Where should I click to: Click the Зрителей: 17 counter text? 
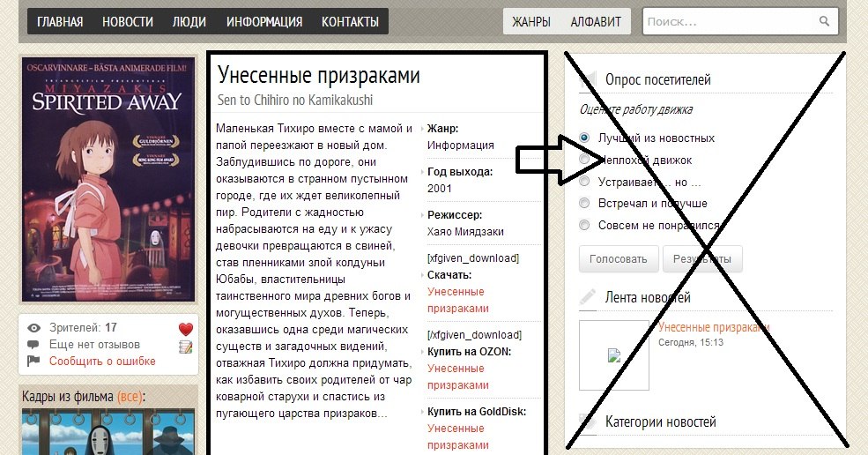pos(83,327)
